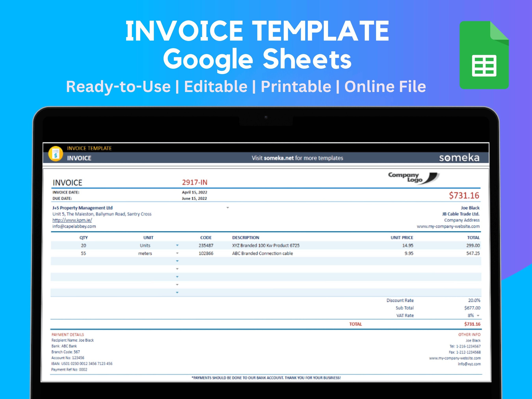Image resolution: width=532 pixels, height=399 pixels.
Task: Click unit price 9.95
Action: click(x=409, y=253)
